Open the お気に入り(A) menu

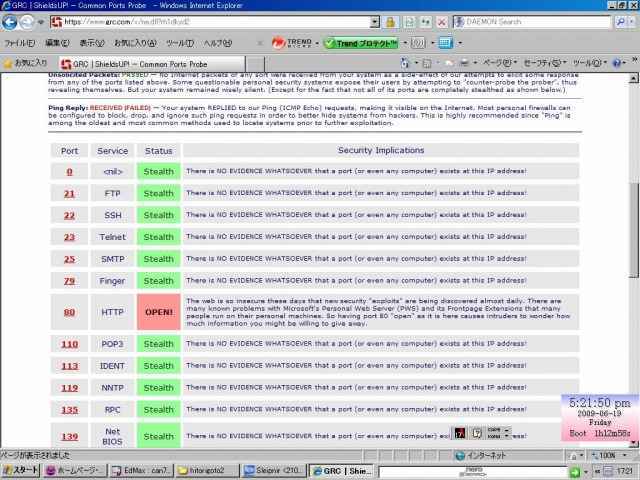[x=135, y=43]
